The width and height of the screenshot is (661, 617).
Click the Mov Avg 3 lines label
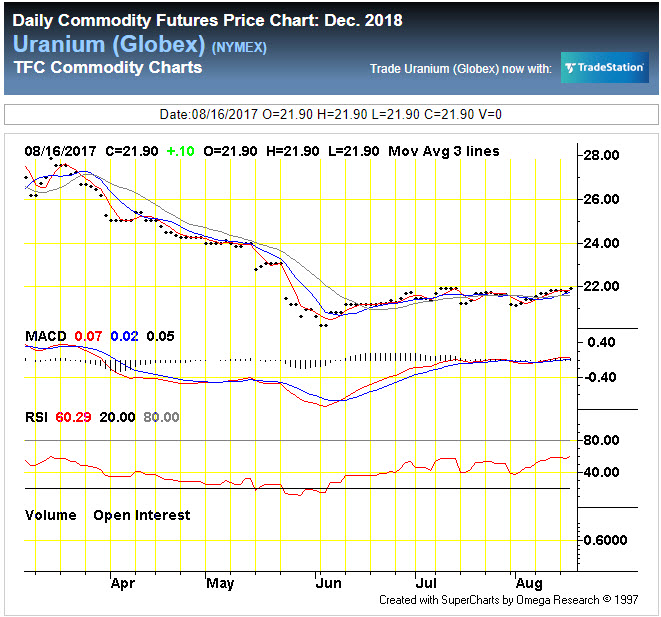[443, 151]
